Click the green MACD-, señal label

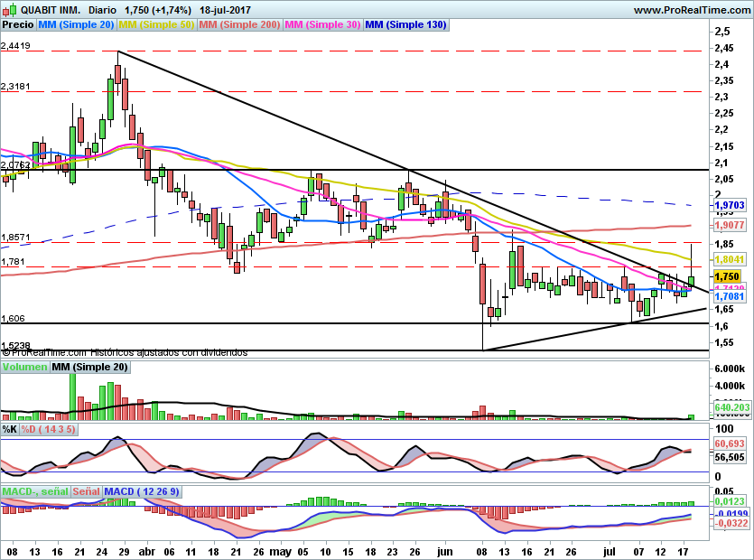(x=34, y=491)
